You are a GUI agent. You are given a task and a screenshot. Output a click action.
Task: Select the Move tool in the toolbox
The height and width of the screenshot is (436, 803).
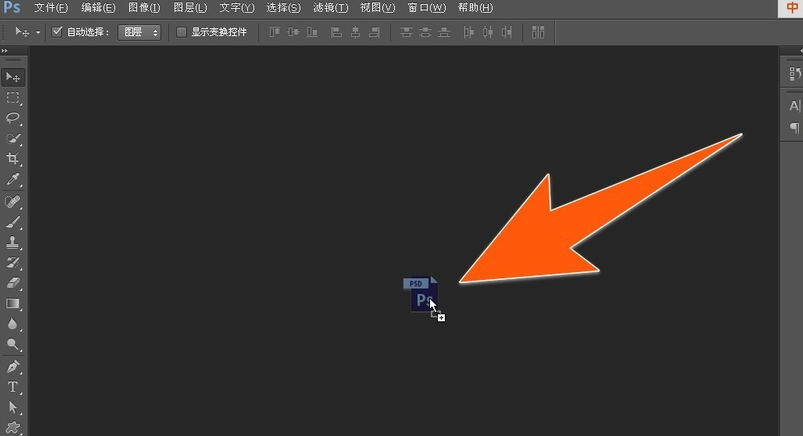pyautogui.click(x=13, y=77)
